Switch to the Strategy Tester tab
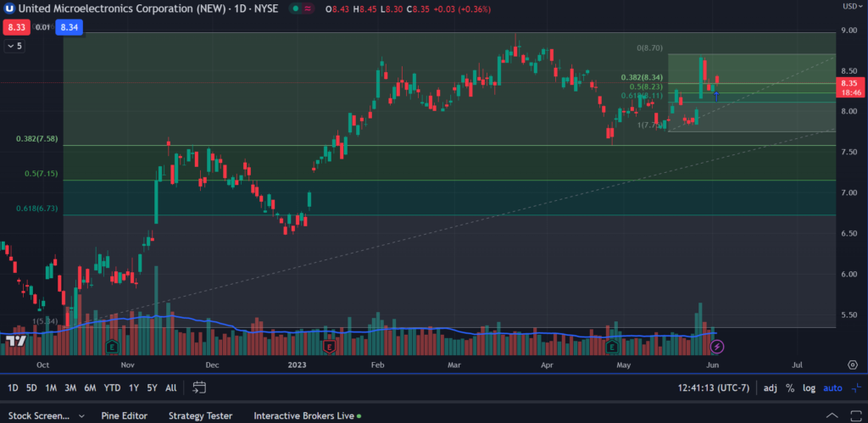The image size is (868, 423). point(200,415)
